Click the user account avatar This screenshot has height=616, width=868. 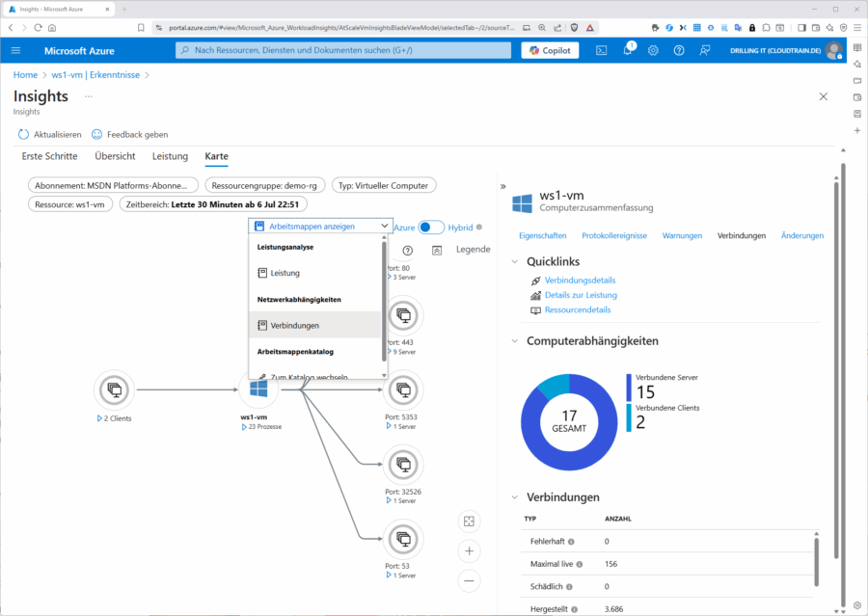pyautogui.click(x=833, y=50)
